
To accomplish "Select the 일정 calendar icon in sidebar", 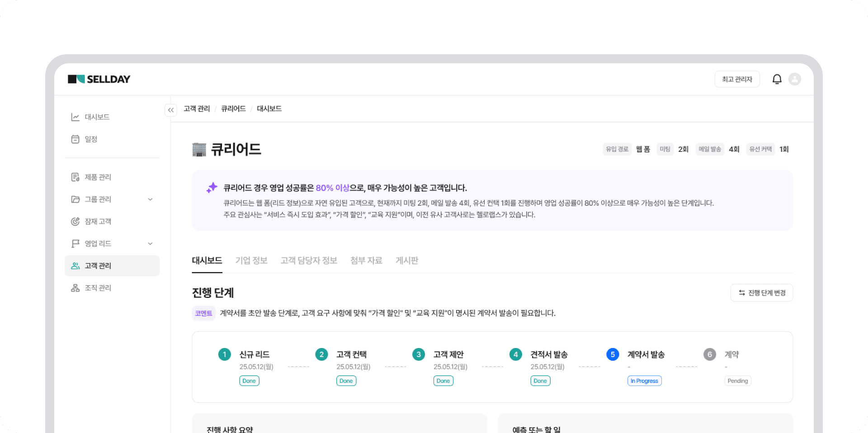I will [75, 139].
